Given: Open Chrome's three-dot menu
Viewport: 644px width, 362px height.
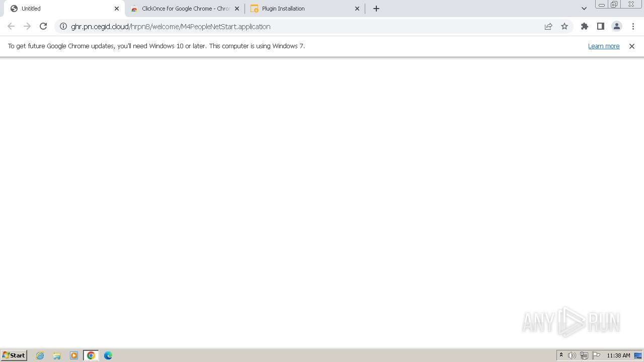Looking at the screenshot, I should 633,26.
